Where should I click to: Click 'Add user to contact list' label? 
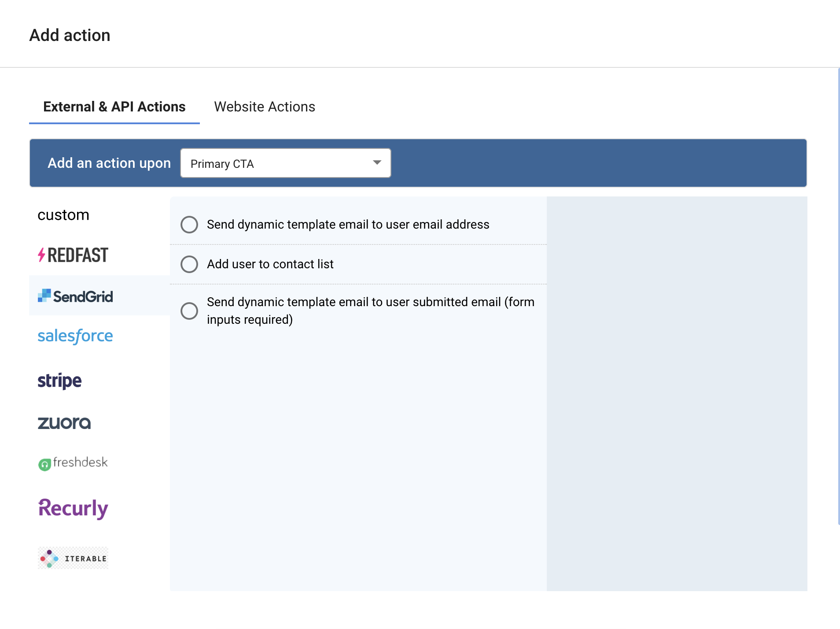tap(270, 264)
